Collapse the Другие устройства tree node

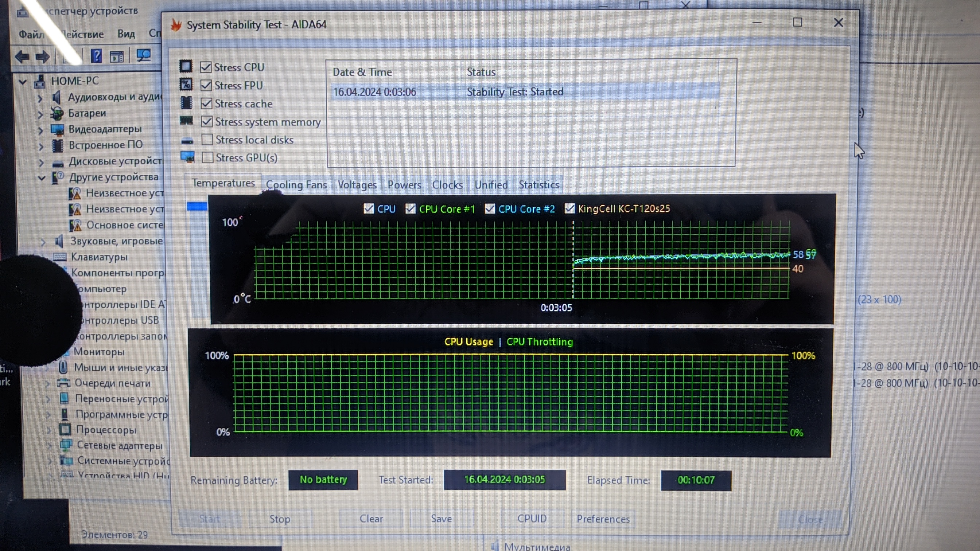(x=42, y=178)
